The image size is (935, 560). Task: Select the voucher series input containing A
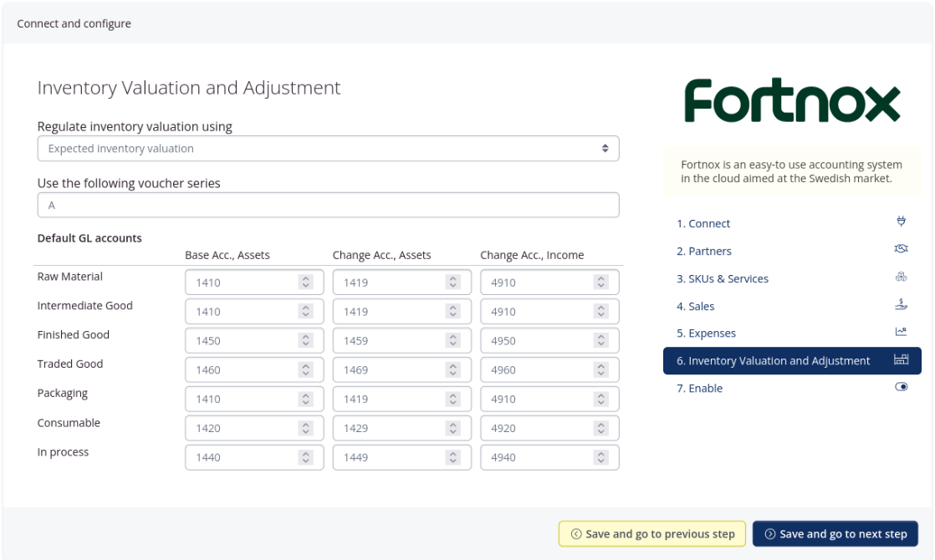[x=328, y=204]
